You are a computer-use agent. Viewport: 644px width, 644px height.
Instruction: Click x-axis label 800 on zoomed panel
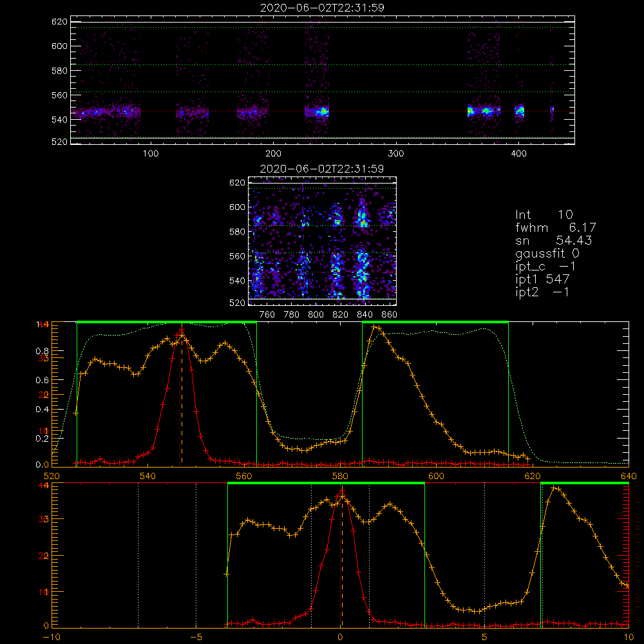[316, 315]
